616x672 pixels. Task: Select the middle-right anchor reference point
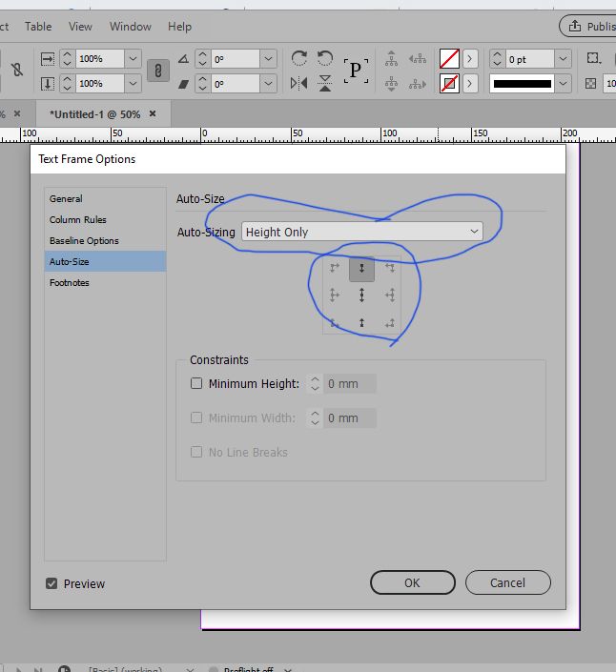[x=390, y=295]
